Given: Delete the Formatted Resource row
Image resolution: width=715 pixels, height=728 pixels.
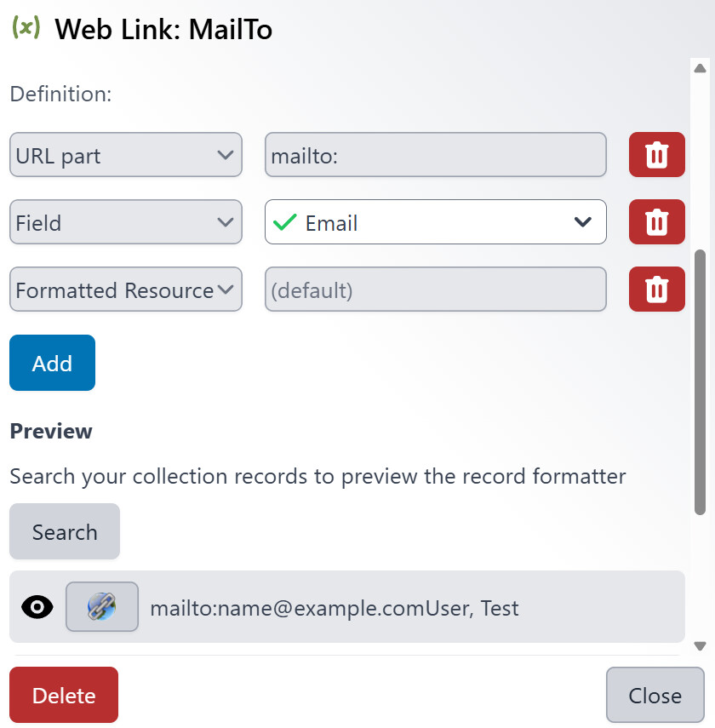Looking at the screenshot, I should pos(656,289).
